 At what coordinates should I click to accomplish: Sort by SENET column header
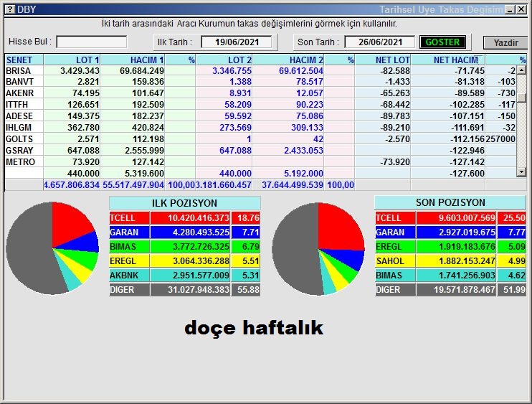pyautogui.click(x=24, y=60)
